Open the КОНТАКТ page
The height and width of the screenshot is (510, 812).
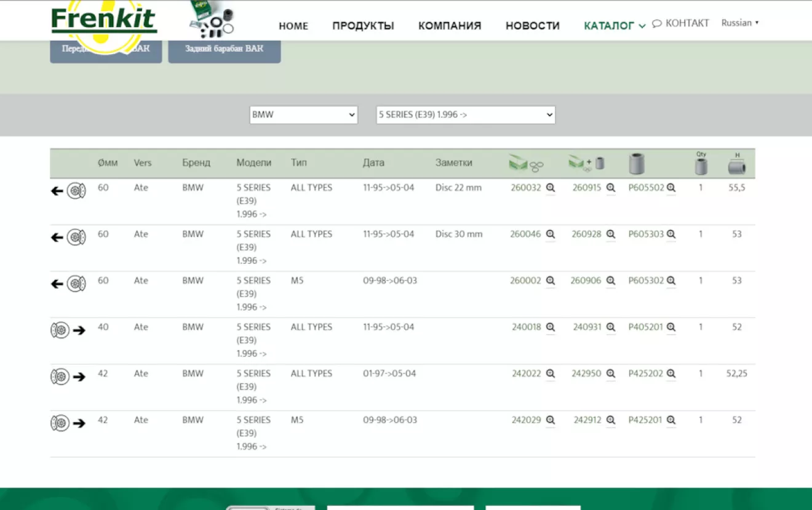click(687, 23)
